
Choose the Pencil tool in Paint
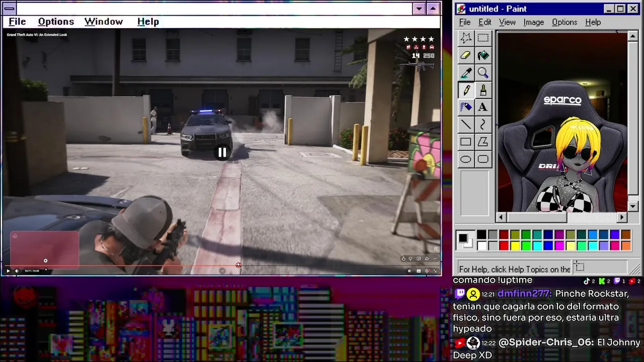(x=466, y=90)
